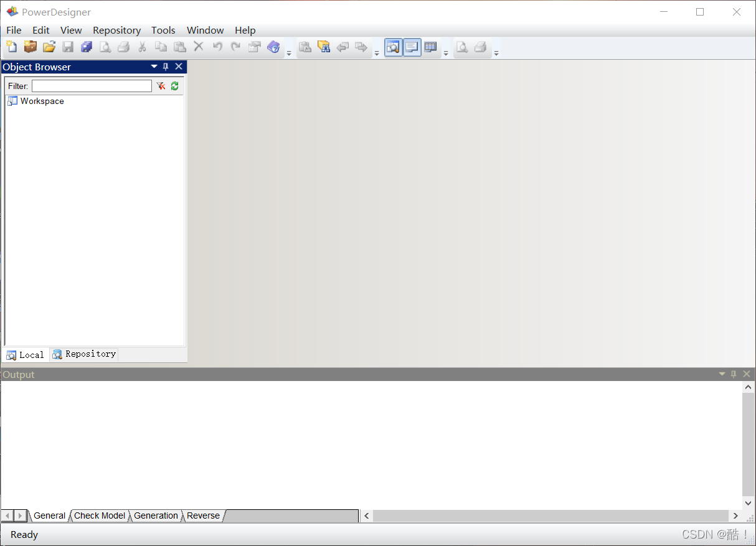Click the Output horizontal scrollbar left arrow
The image size is (756, 546).
click(367, 515)
